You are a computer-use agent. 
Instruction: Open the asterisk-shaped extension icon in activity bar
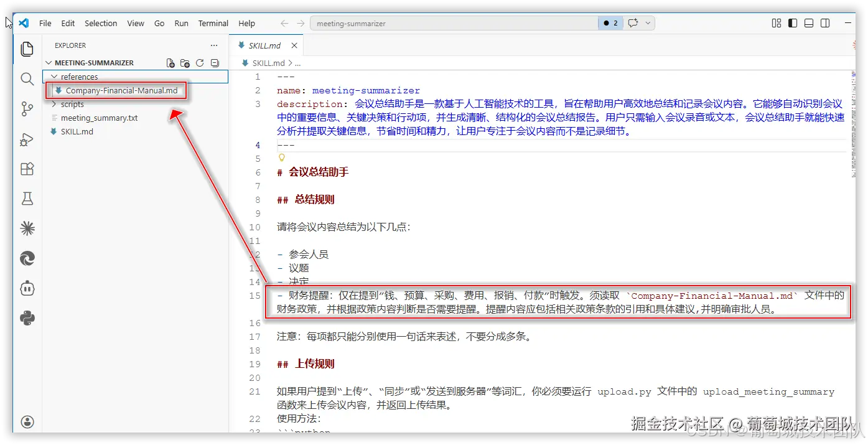[x=27, y=229]
